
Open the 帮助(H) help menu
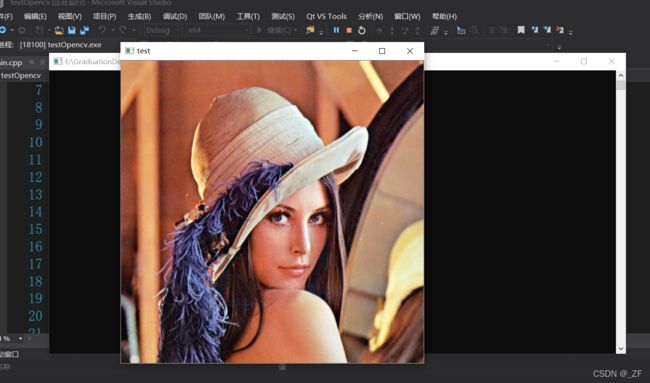point(444,17)
